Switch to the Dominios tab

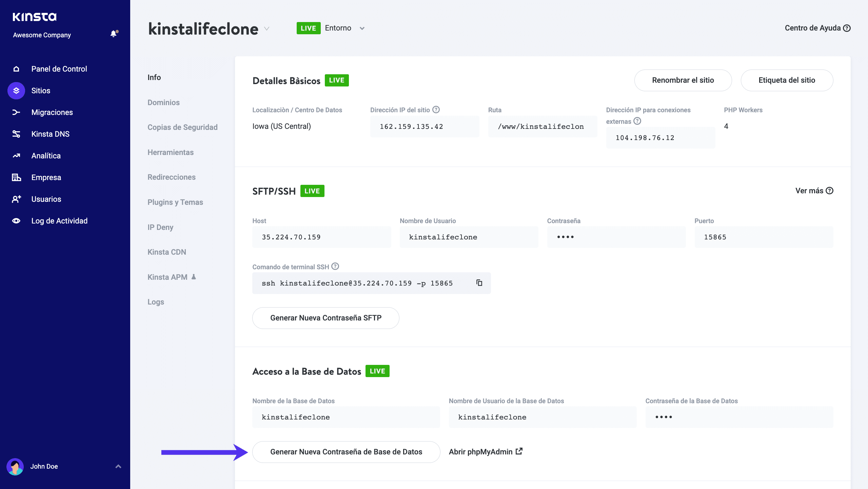(163, 102)
